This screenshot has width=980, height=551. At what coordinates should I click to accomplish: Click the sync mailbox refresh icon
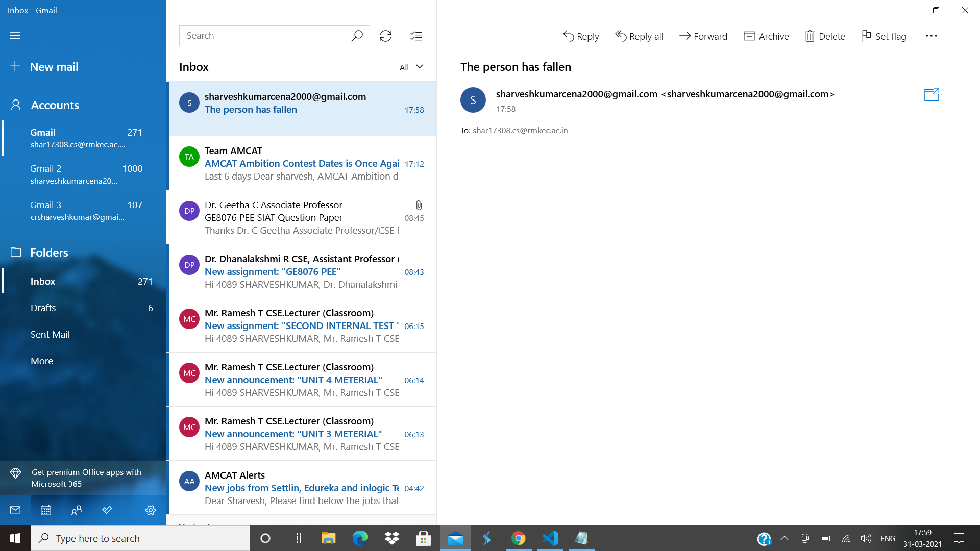385,36
